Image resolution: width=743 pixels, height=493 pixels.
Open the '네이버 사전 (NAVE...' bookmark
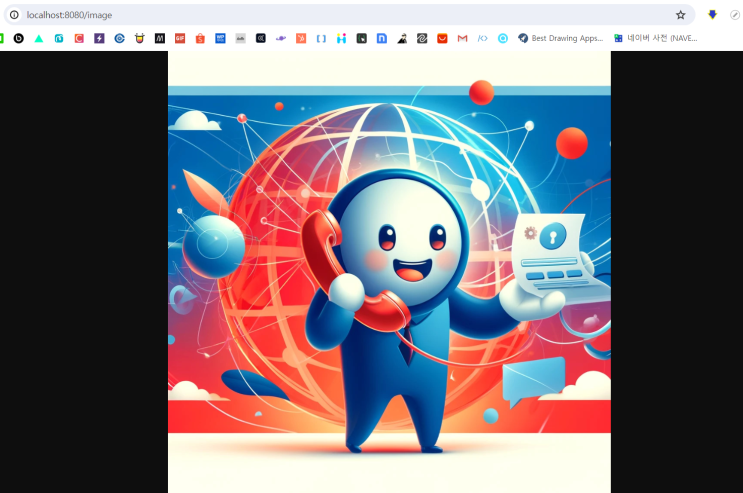[x=656, y=38]
